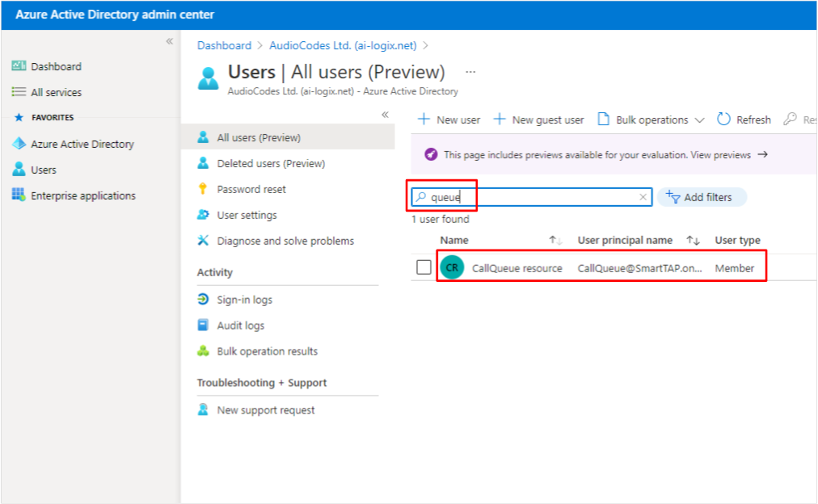Click the Add filters button
The height and width of the screenshot is (504, 818).
pos(702,197)
